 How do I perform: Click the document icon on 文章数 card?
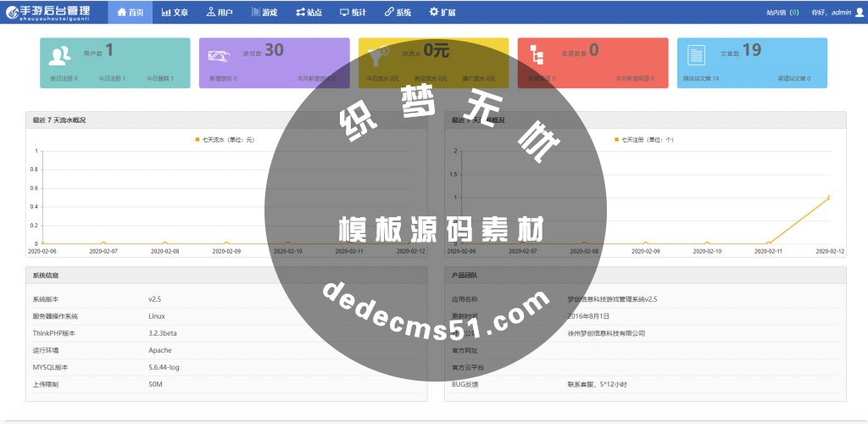point(696,55)
